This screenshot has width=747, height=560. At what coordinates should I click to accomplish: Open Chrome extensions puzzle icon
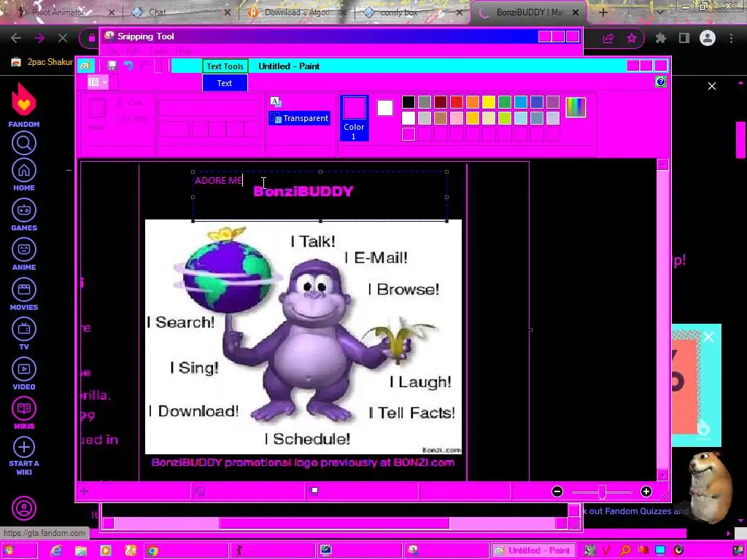point(660,38)
